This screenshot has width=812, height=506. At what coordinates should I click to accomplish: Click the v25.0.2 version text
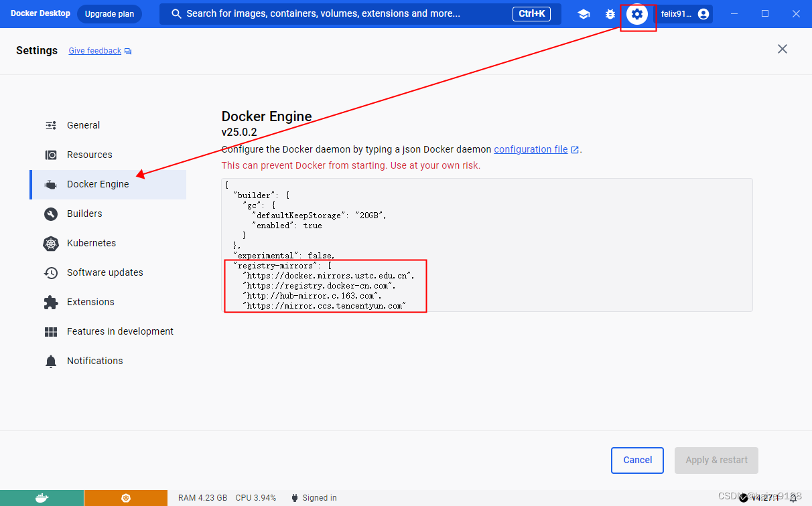pyautogui.click(x=239, y=133)
